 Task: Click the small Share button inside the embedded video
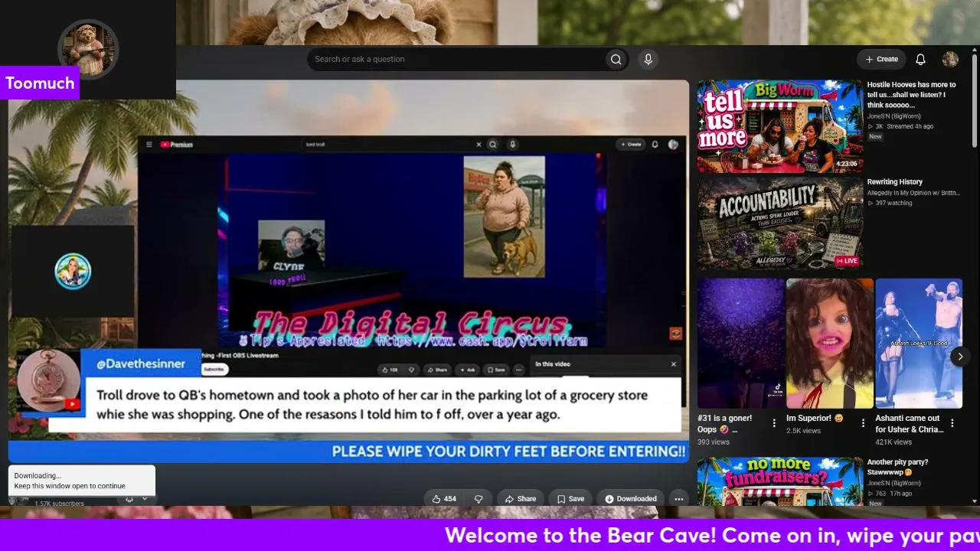439,370
